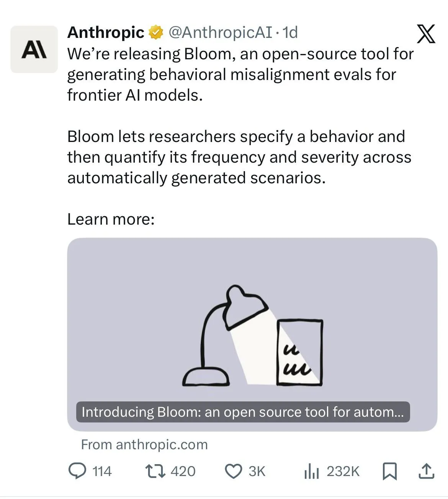Open the tweet text about releasing Bloom
This screenshot has height=499, width=448.
click(240, 75)
